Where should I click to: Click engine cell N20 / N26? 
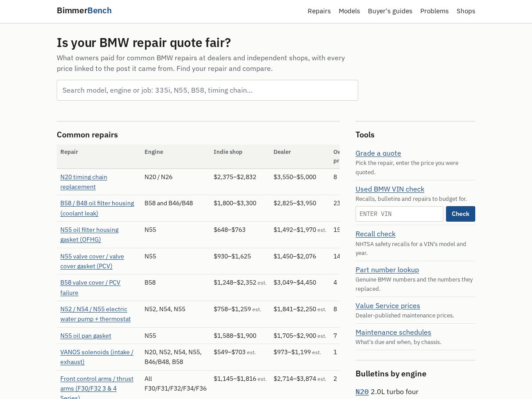(158, 177)
